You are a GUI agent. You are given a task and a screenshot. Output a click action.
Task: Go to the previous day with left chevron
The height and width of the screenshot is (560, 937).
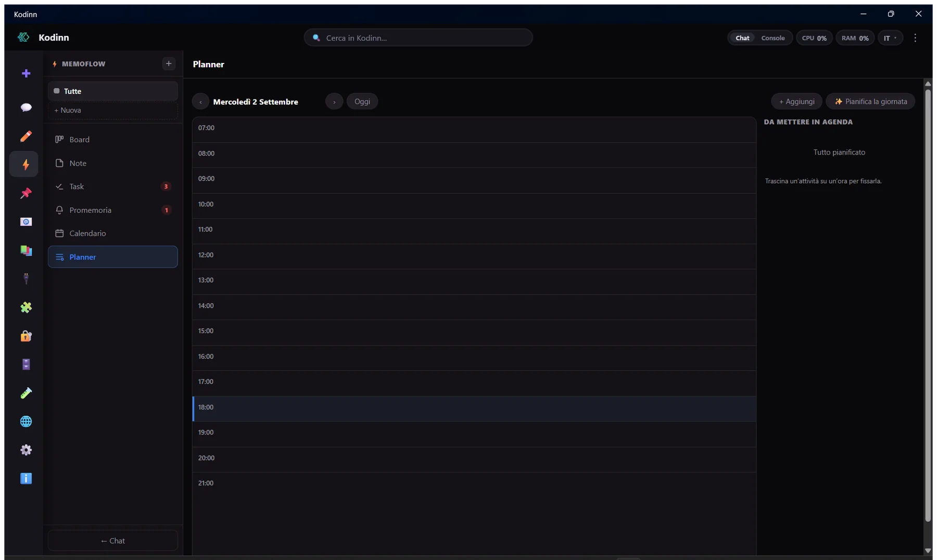[200, 101]
